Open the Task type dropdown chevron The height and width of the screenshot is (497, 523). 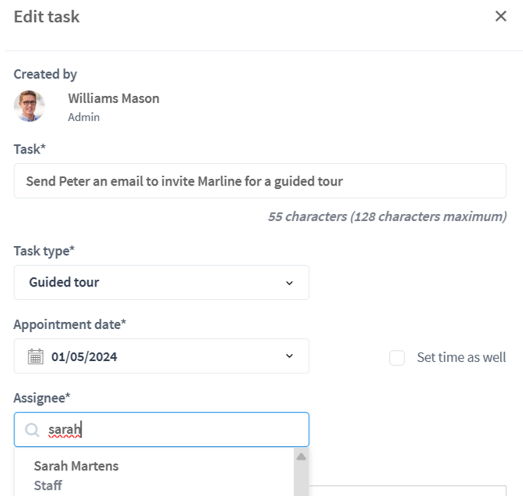point(289,283)
